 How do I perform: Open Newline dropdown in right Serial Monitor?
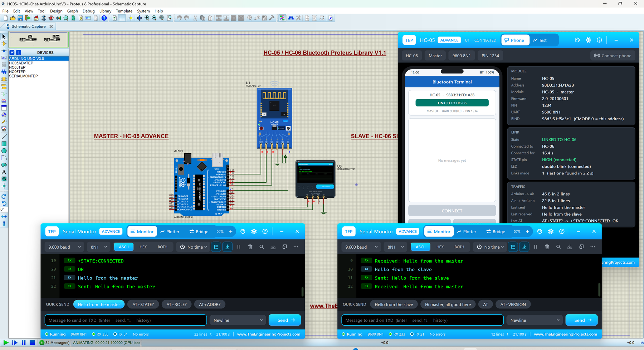535,320
